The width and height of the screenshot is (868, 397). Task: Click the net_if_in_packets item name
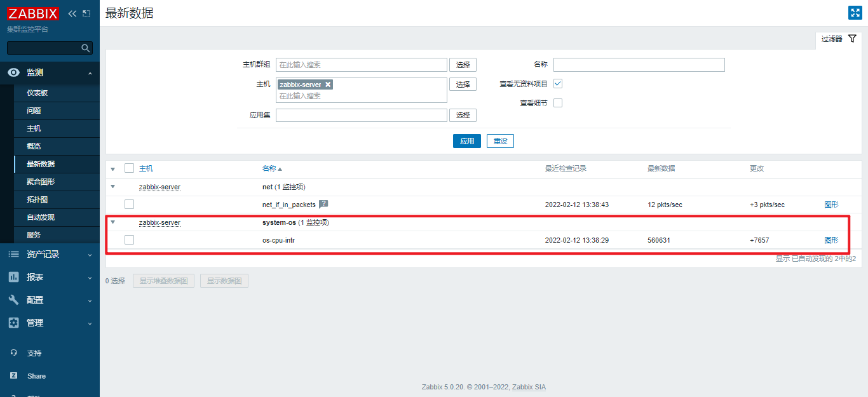point(289,205)
